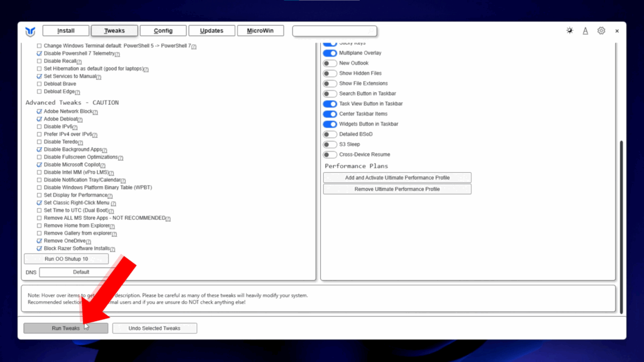This screenshot has height=362, width=644.
Task: Click Undo Selected Tweaks
Action: tap(155, 328)
